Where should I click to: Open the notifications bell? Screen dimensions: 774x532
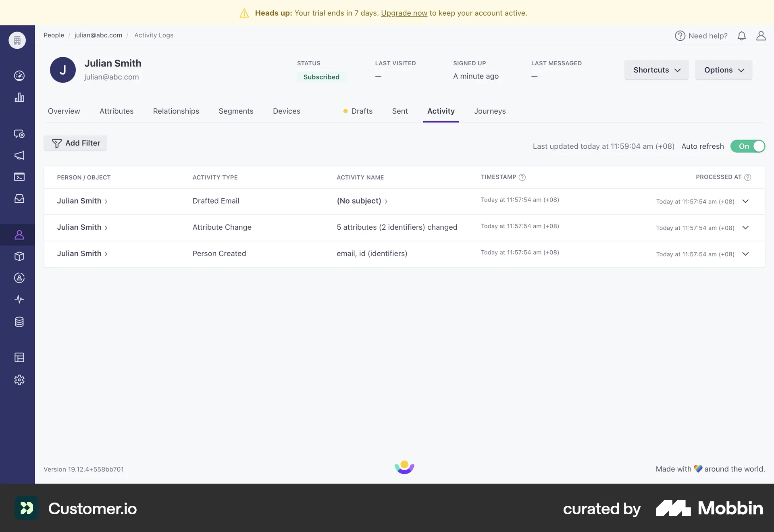(742, 35)
